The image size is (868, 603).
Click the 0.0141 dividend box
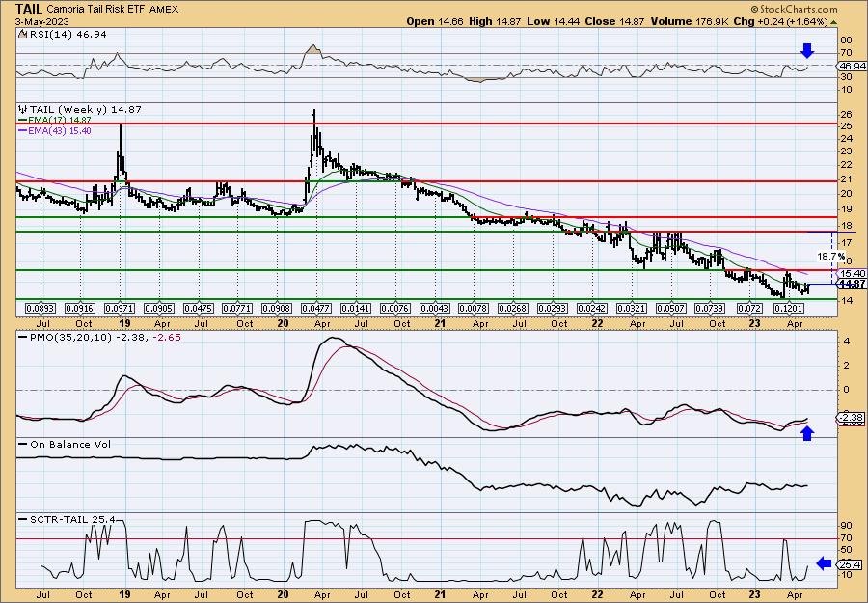(x=356, y=308)
